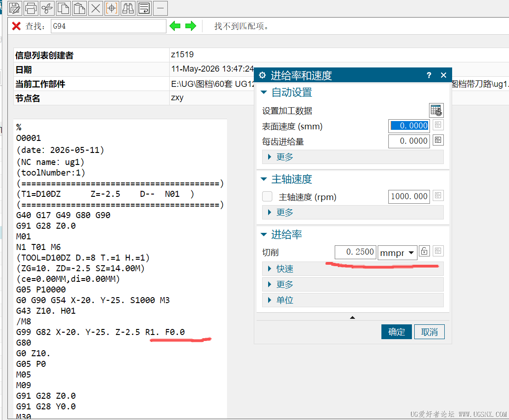Screen dimensions: 509x420
Task: Click calculator icon beside 表面速度 field
Action: [x=438, y=125]
